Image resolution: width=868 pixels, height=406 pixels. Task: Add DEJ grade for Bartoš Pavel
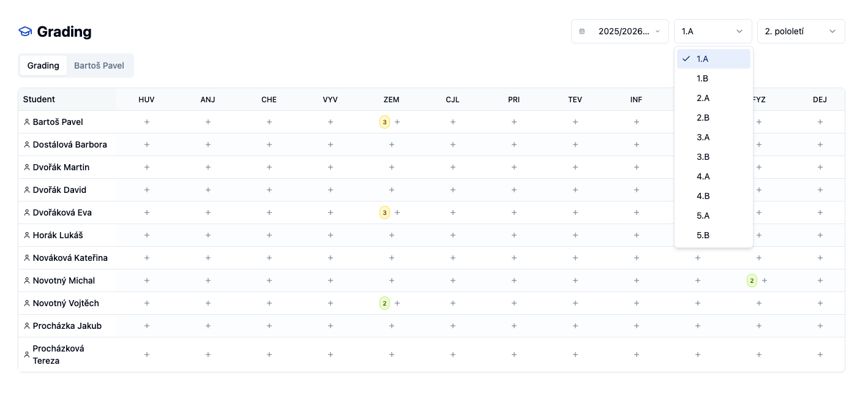[x=820, y=122]
